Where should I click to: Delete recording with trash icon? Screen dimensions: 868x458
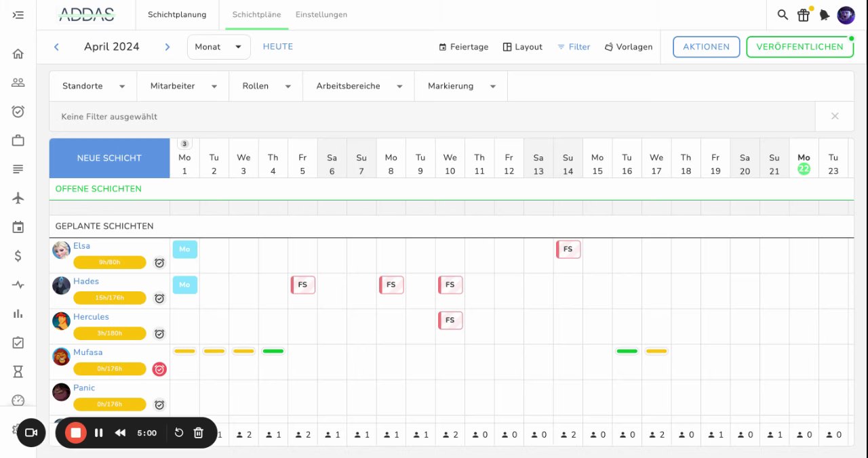coord(199,432)
